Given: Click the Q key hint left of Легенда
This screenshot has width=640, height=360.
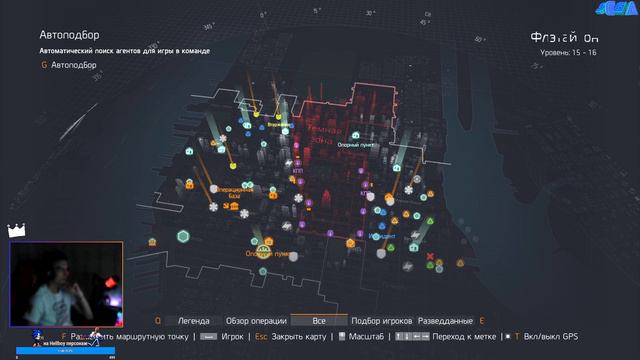Looking at the screenshot, I should 158,321.
